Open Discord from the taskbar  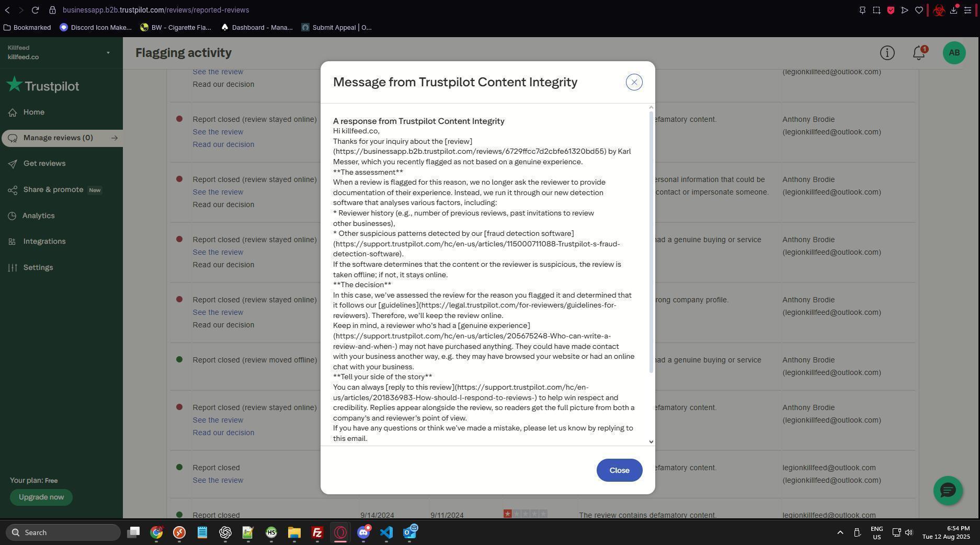point(363,532)
